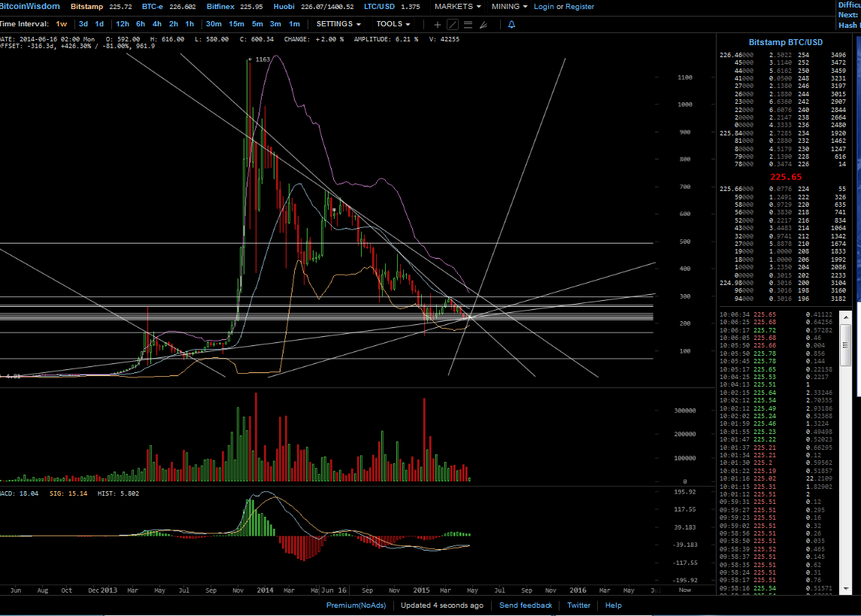The height and width of the screenshot is (616, 861).
Task: Open the MINING dropdown menu
Action: click(509, 7)
